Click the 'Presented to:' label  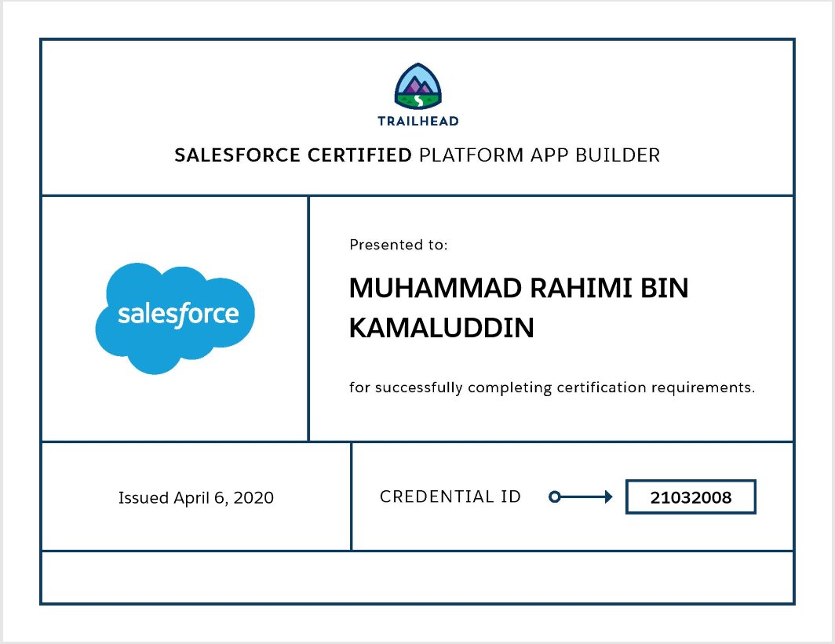(399, 245)
